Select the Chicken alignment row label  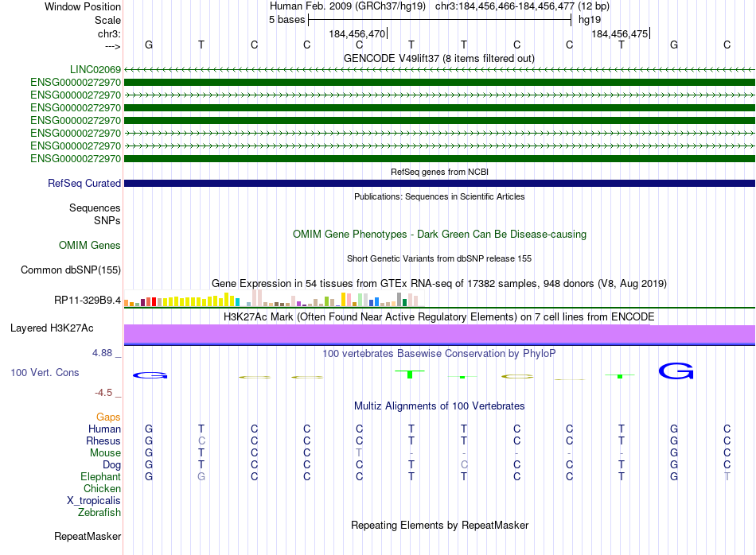(x=102, y=488)
